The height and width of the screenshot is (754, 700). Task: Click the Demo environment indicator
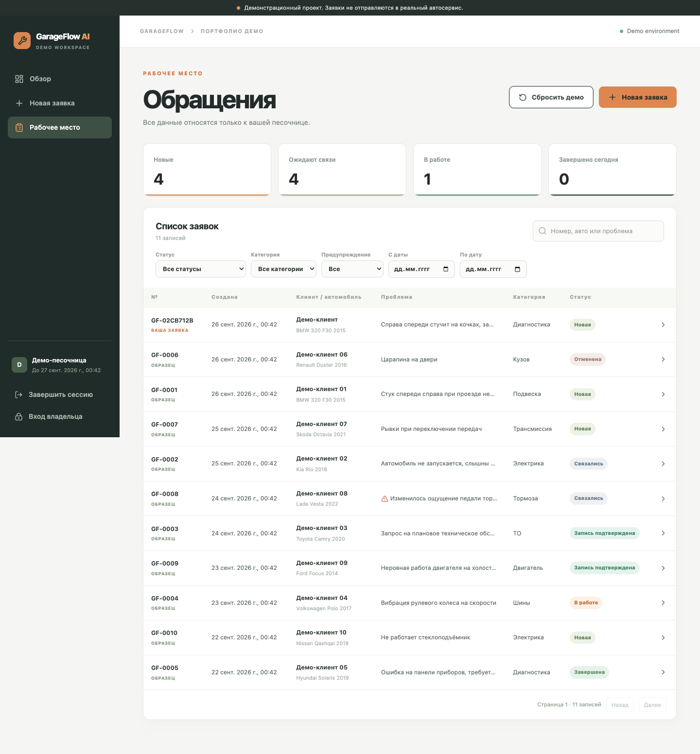click(x=649, y=31)
